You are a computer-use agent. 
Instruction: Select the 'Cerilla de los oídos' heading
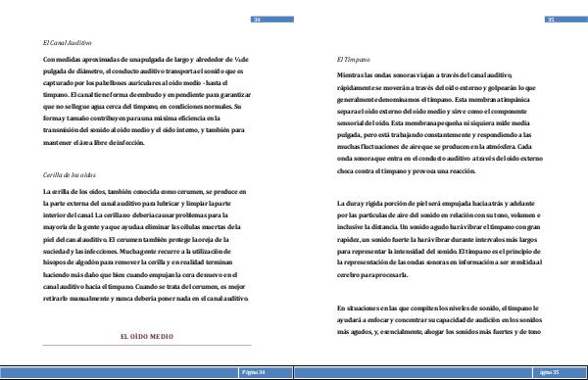pyautogui.click(x=70, y=175)
